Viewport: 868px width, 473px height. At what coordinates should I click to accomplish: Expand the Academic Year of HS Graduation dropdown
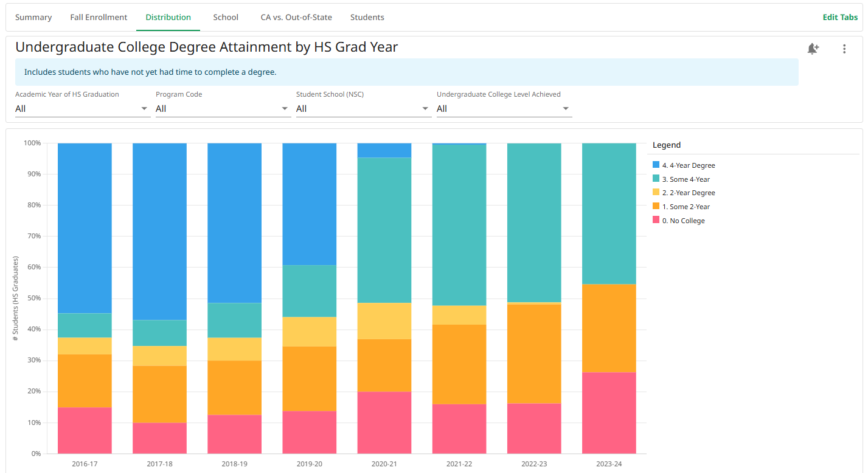coord(83,109)
